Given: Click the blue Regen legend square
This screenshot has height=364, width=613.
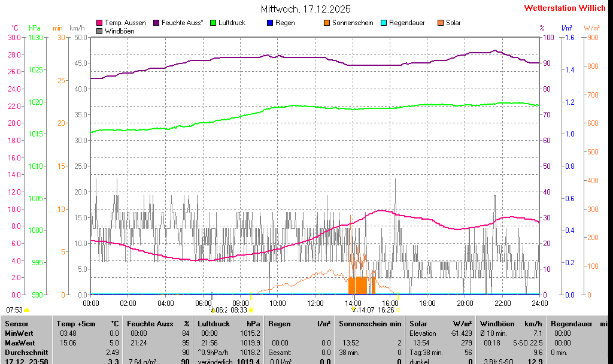Looking at the screenshot, I should click(x=270, y=23).
